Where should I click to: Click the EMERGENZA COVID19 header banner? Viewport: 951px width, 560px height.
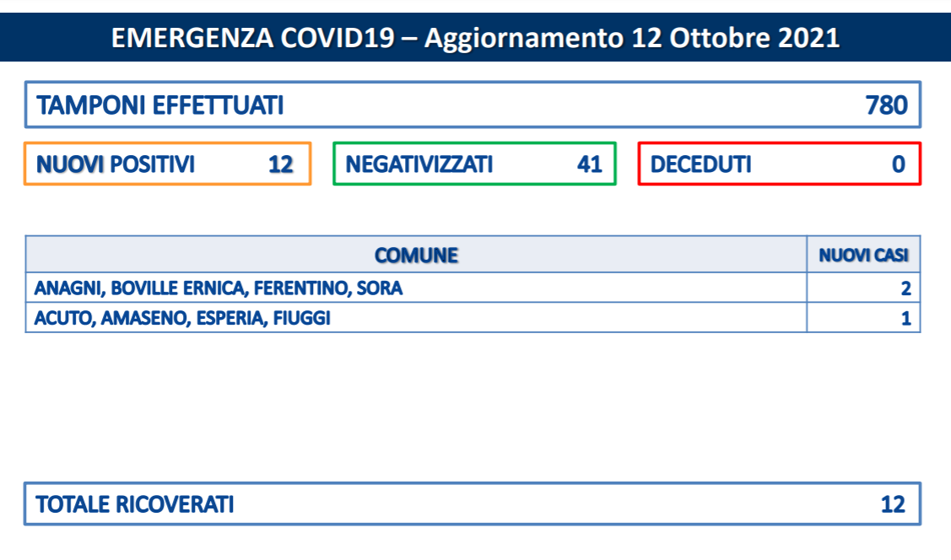[x=476, y=37]
